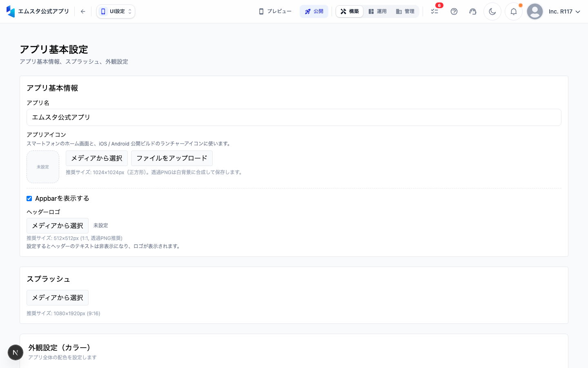
Task: Click the ファイルをアップロード button
Action: click(x=172, y=158)
